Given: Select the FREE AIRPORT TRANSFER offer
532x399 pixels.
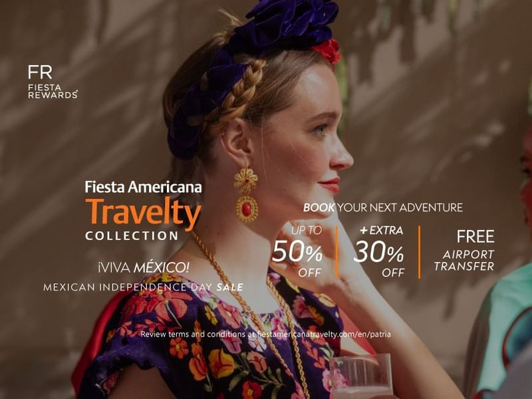Looking at the screenshot, I should coord(464,251).
